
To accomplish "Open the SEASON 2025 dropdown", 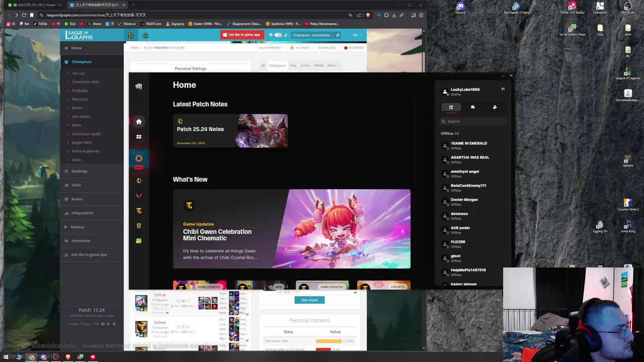I will pos(328,48).
